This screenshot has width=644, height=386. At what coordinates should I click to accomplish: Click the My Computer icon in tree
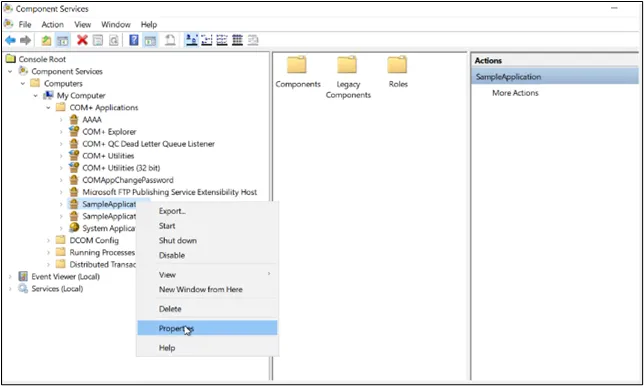tap(48, 95)
